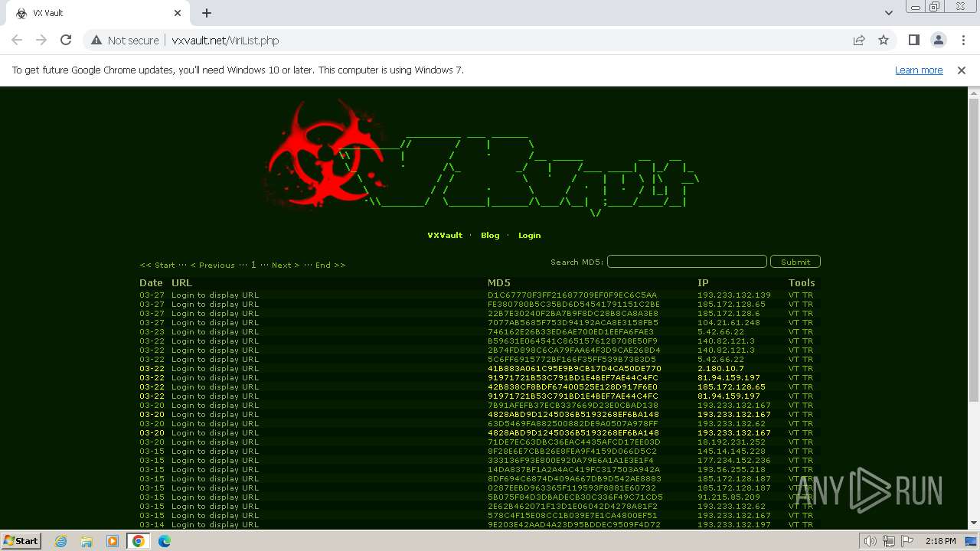
Task: Click IP address 18.192.231.252
Action: click(x=731, y=442)
